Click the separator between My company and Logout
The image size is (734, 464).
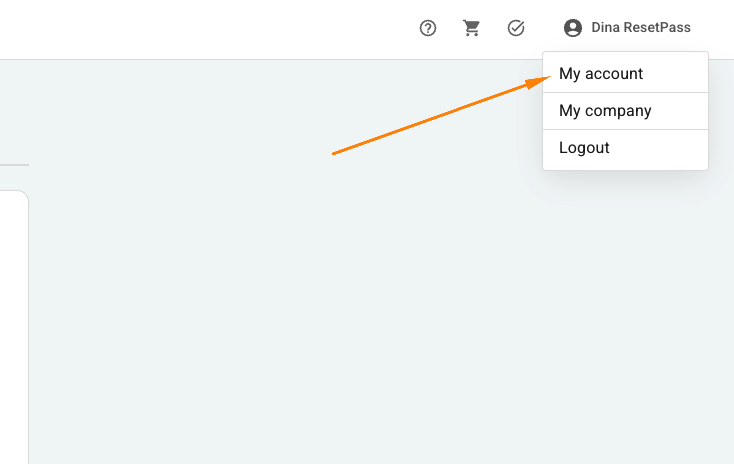(x=625, y=130)
